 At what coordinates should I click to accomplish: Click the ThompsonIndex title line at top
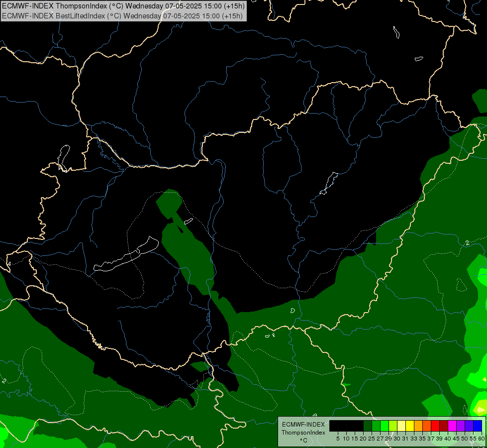[x=123, y=5]
